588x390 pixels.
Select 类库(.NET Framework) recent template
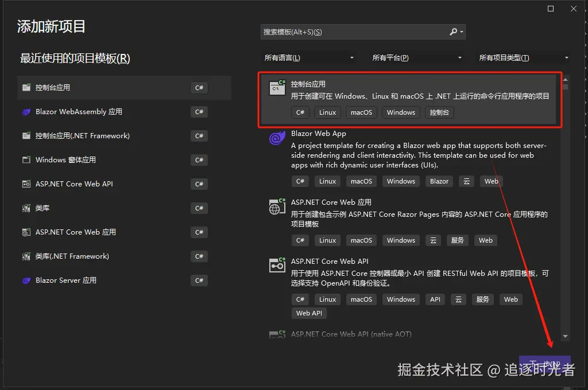click(x=124, y=256)
